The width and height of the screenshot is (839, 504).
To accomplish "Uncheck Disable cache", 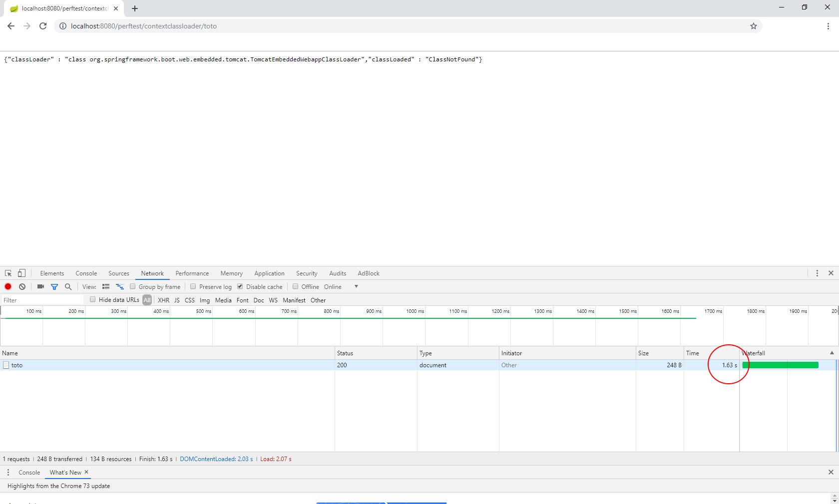I will click(x=240, y=286).
